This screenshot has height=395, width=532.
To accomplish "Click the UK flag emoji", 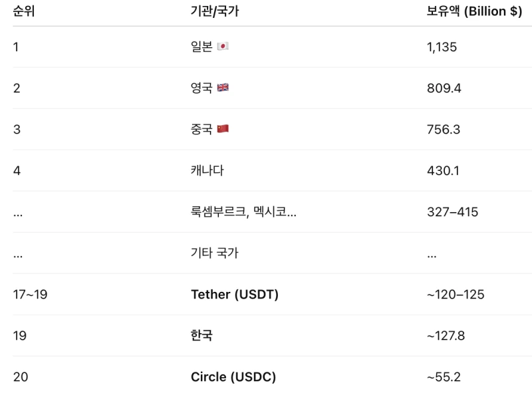I will (x=223, y=88).
